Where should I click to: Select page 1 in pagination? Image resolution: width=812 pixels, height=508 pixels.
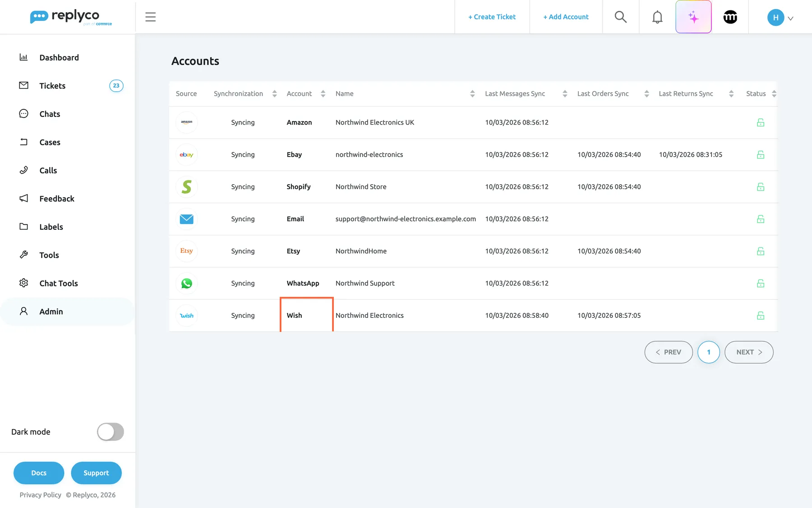(709, 352)
